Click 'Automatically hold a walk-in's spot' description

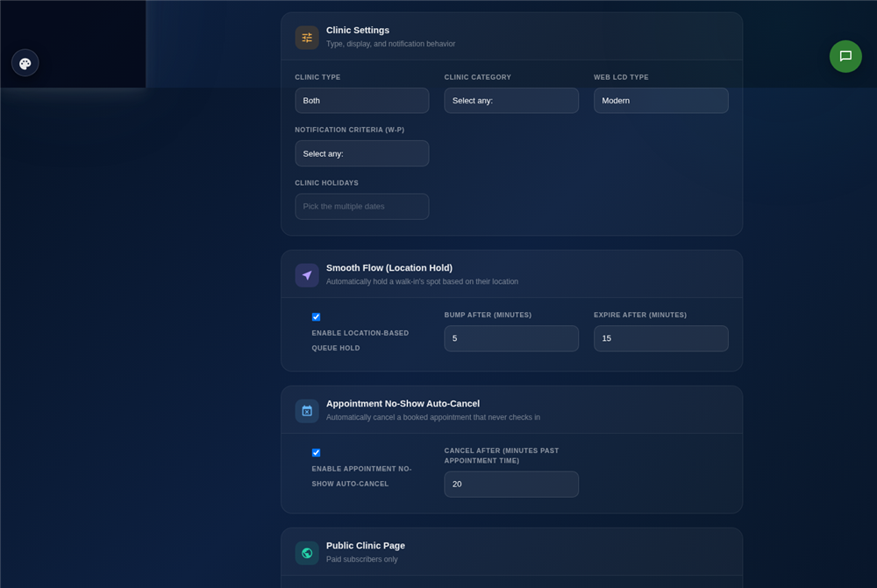[x=422, y=281]
